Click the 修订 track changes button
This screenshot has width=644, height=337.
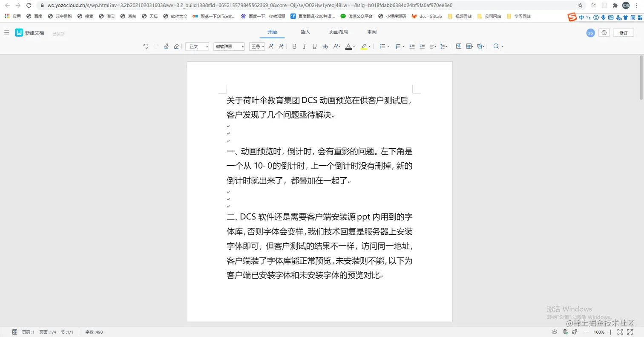point(624,33)
